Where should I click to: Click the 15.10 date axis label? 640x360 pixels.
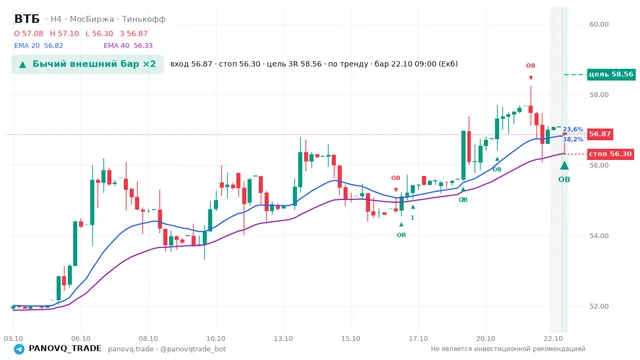click(x=351, y=339)
